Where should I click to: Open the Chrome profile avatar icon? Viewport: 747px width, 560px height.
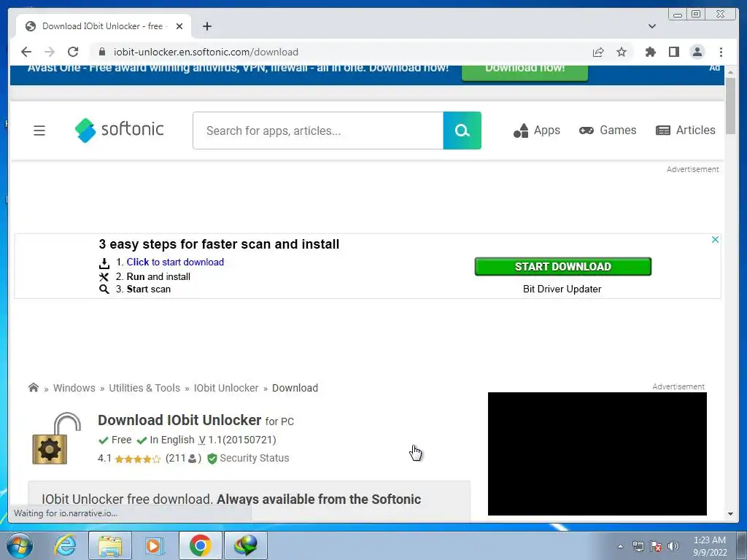(x=697, y=52)
